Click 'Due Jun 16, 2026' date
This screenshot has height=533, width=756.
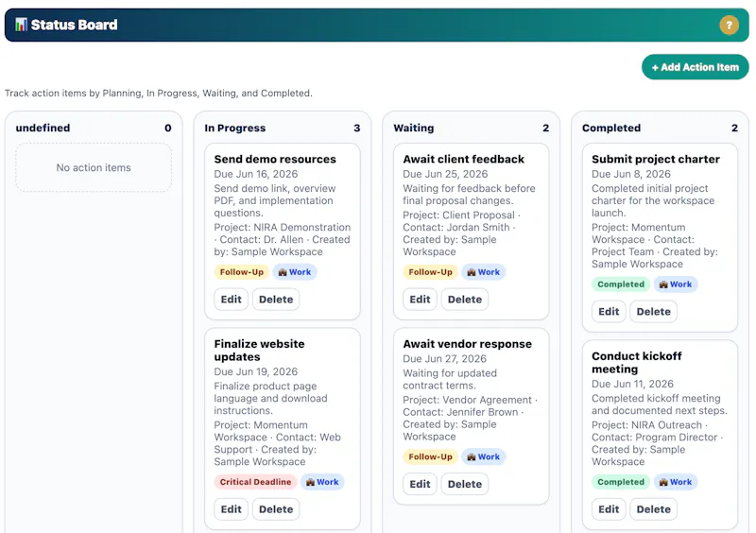[256, 174]
